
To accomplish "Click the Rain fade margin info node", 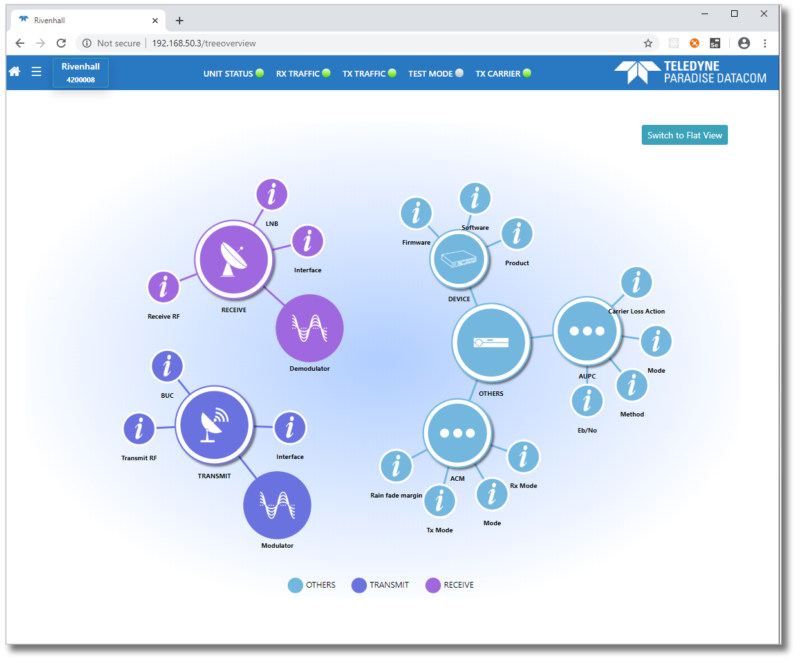I will [x=396, y=466].
